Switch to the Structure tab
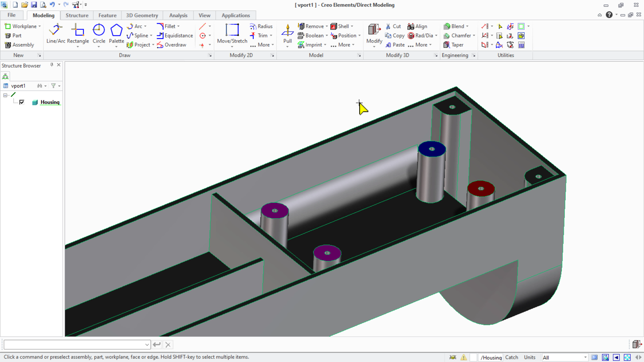Screen dimensions: 644x362 [x=77, y=15]
